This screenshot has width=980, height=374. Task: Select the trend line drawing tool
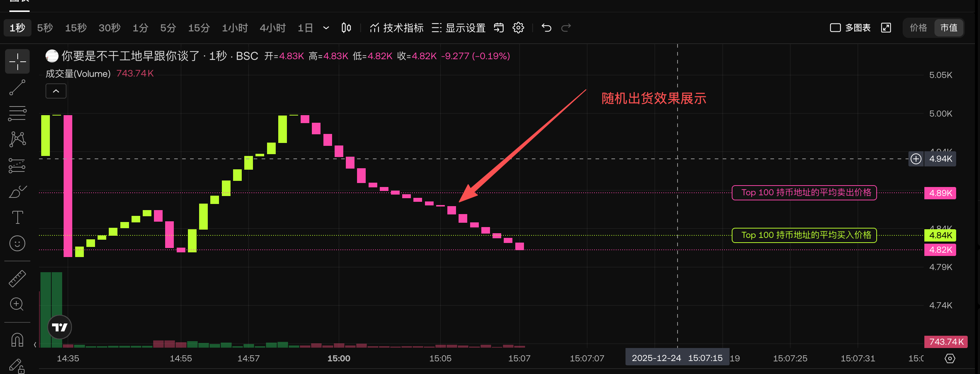tap(17, 87)
